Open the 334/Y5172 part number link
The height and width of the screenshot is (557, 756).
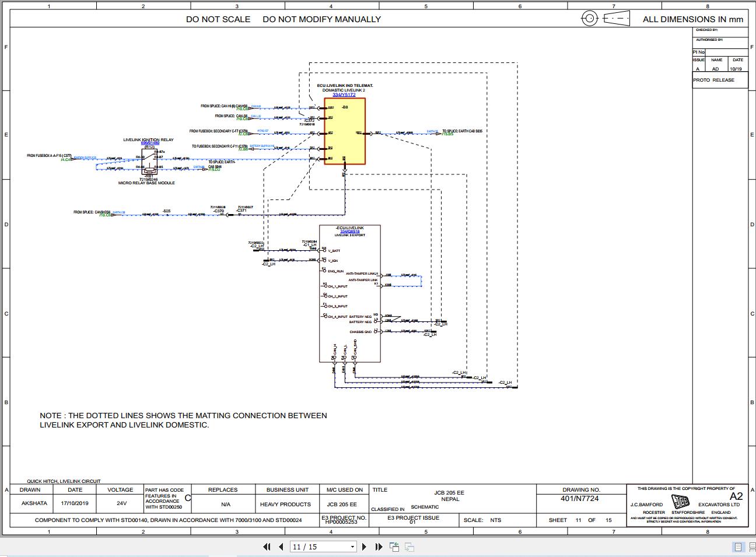tap(344, 94)
